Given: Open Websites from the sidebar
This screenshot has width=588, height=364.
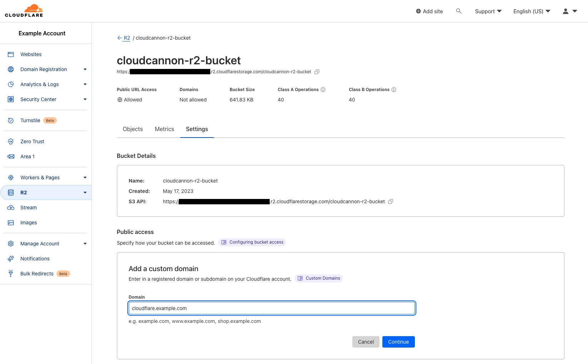Looking at the screenshot, I should point(31,54).
